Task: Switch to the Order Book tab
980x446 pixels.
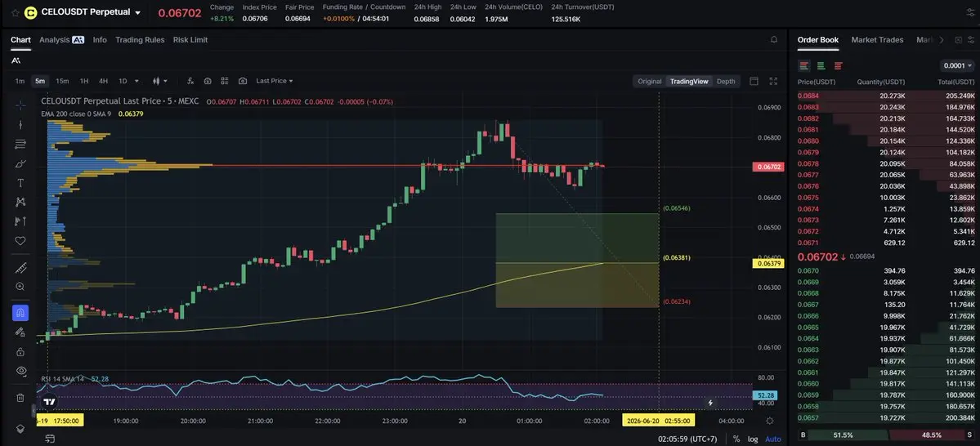Action: [817, 40]
